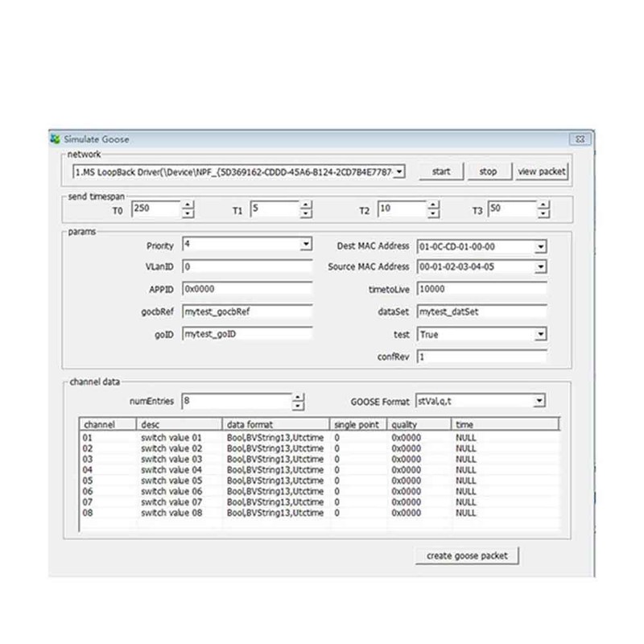644x644 pixels.
Task: Increase the T2 timespan value
Action: (433, 205)
